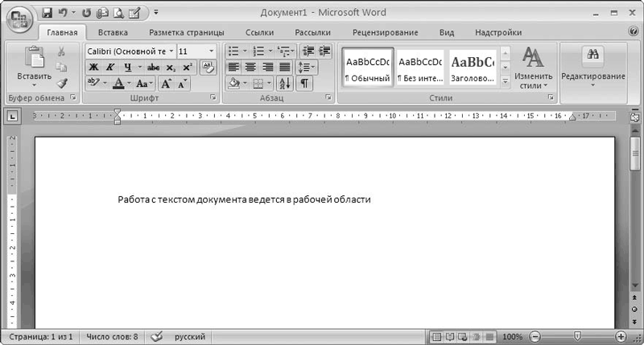The height and width of the screenshot is (345, 644).
Task: Toggle bold formatting (Ж)
Action: 93,68
